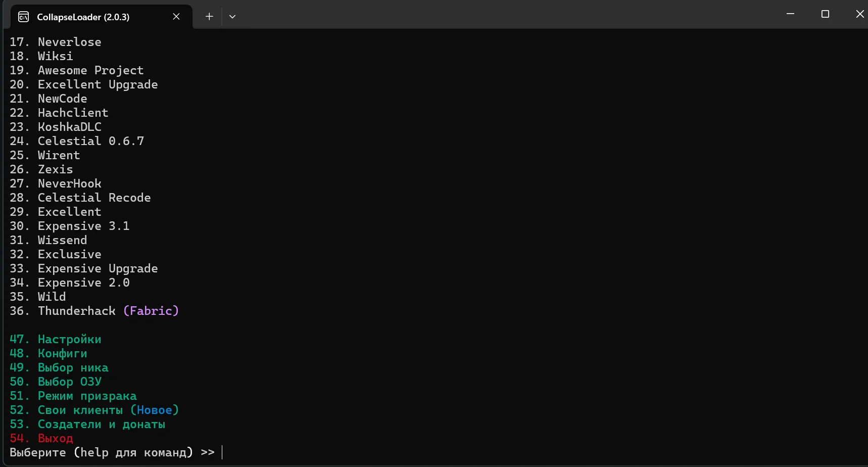Click the red "54. Выход" line
This screenshot has height=467, width=868.
click(x=41, y=438)
